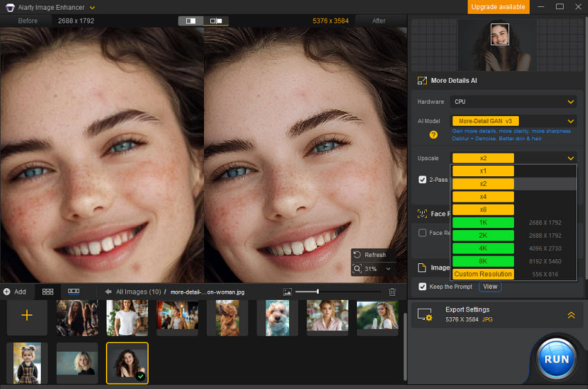Select the white t-shirt woman thumbnail
Image resolution: width=588 pixels, height=389 pixels.
(x=127, y=318)
